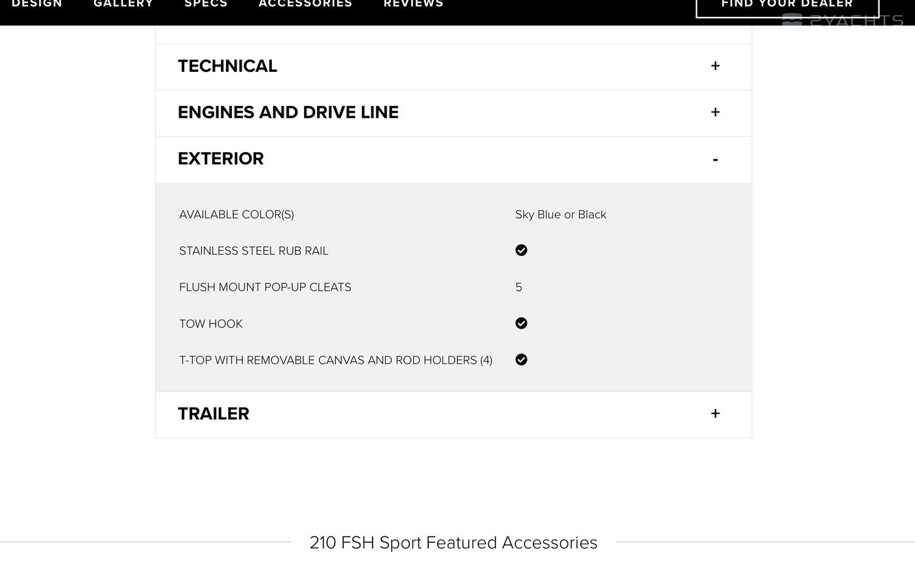Open the Design nav item

coord(37,4)
